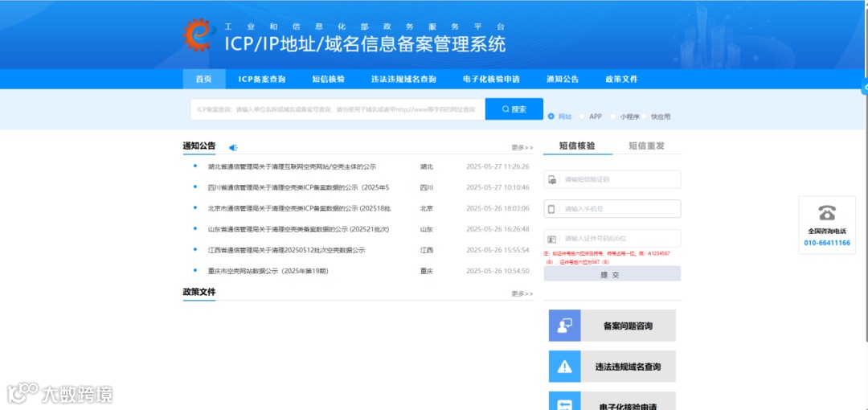This screenshot has height=410, width=868.
Task: Switch to the 短信重发 tab
Action: 646,146
